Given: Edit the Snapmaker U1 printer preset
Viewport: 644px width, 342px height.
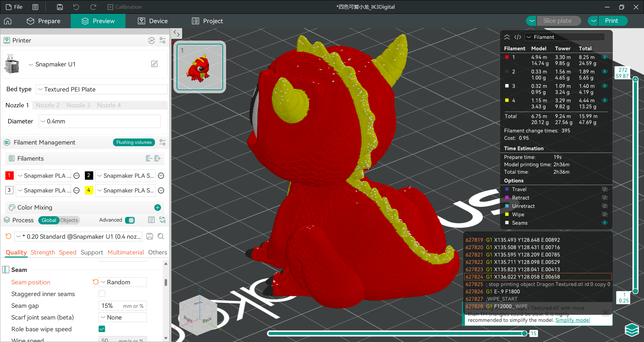Looking at the screenshot, I should coord(154,64).
